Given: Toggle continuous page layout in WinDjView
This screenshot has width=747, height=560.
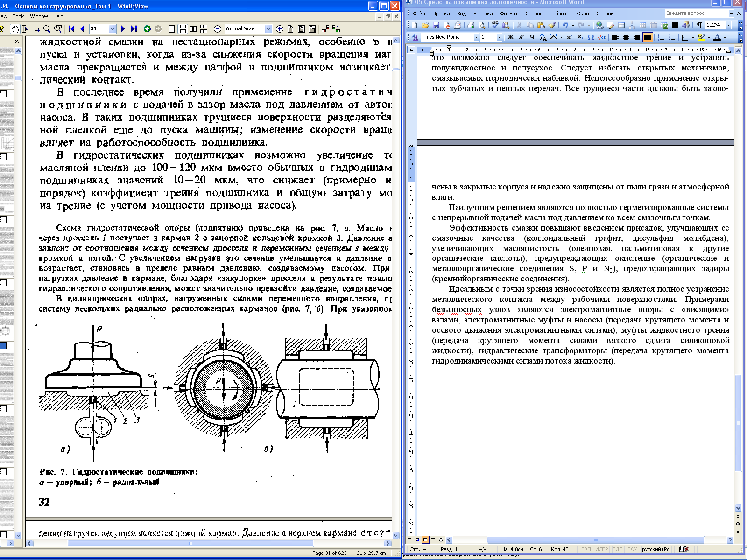Looking at the screenshot, I should click(183, 29).
